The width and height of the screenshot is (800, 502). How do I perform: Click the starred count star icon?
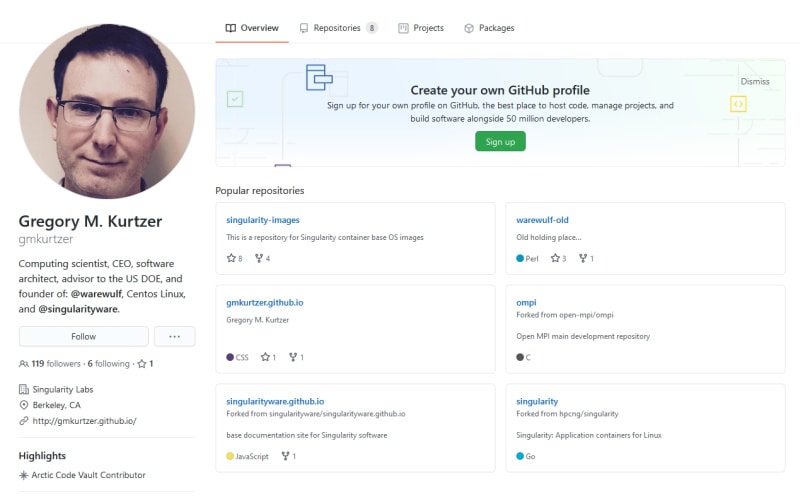(142, 364)
